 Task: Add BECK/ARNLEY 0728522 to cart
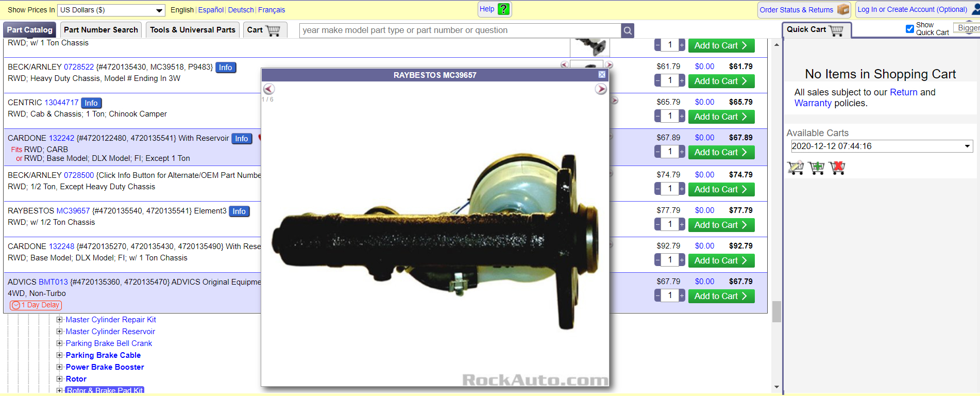click(x=721, y=81)
